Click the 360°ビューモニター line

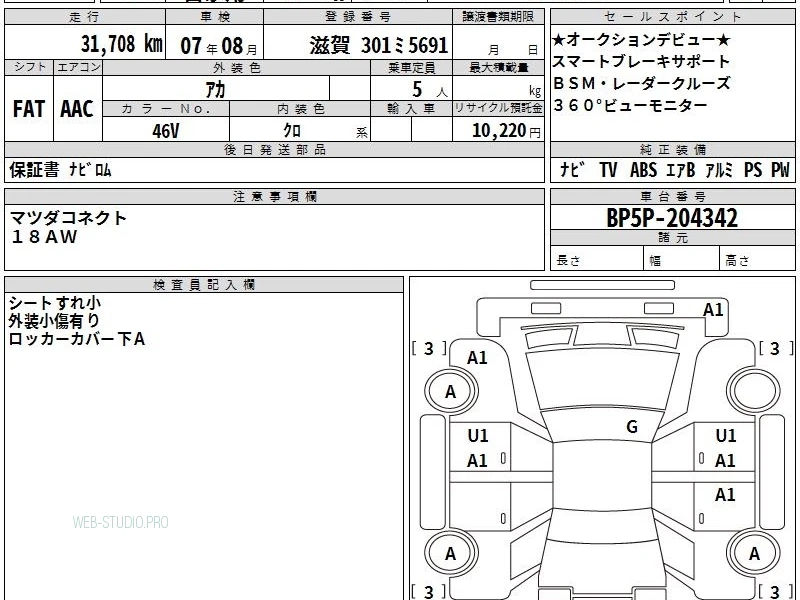pyautogui.click(x=630, y=105)
